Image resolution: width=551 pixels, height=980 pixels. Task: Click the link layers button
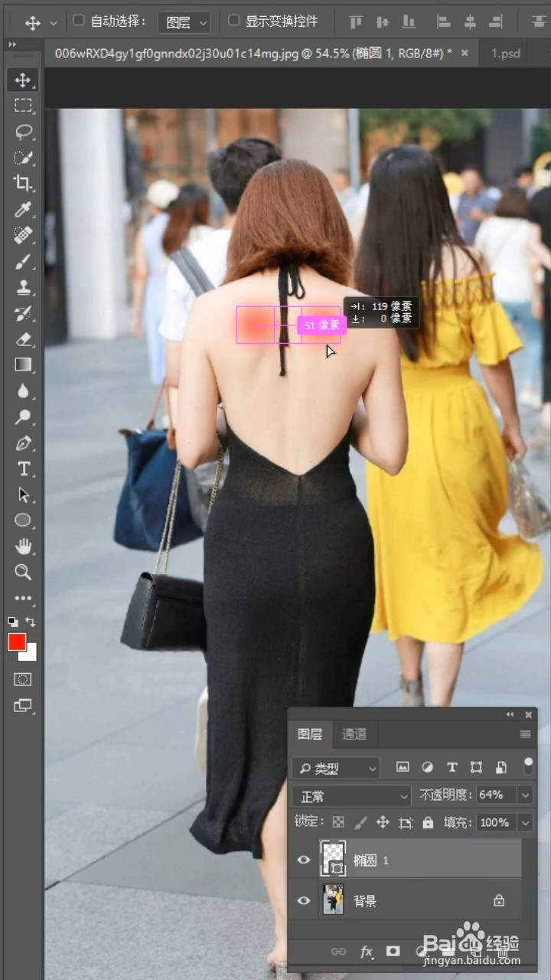[338, 951]
